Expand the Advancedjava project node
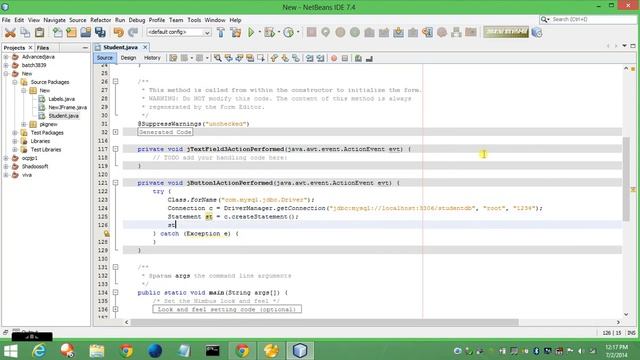This screenshot has width=640, height=360. coord(6,57)
